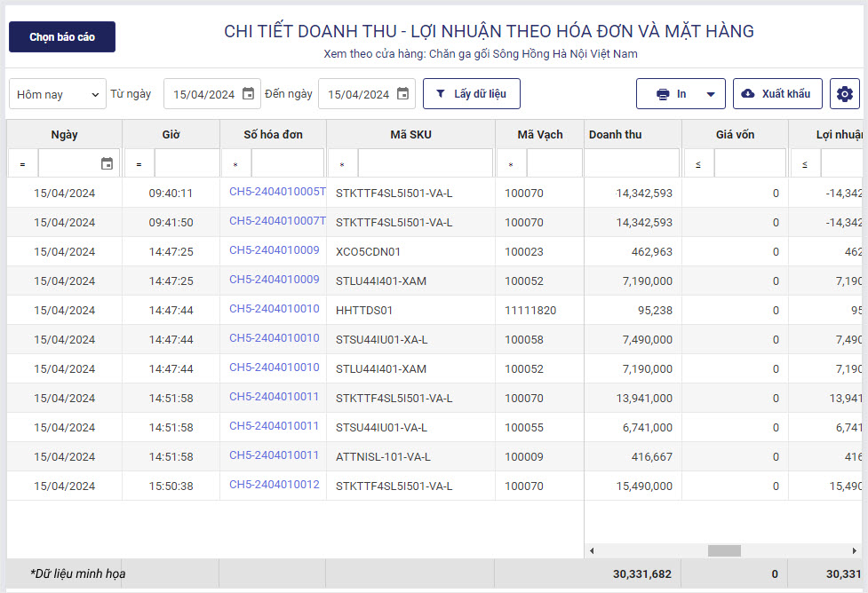Sort by Doanh thu column header
868x593 pixels.
(615, 135)
